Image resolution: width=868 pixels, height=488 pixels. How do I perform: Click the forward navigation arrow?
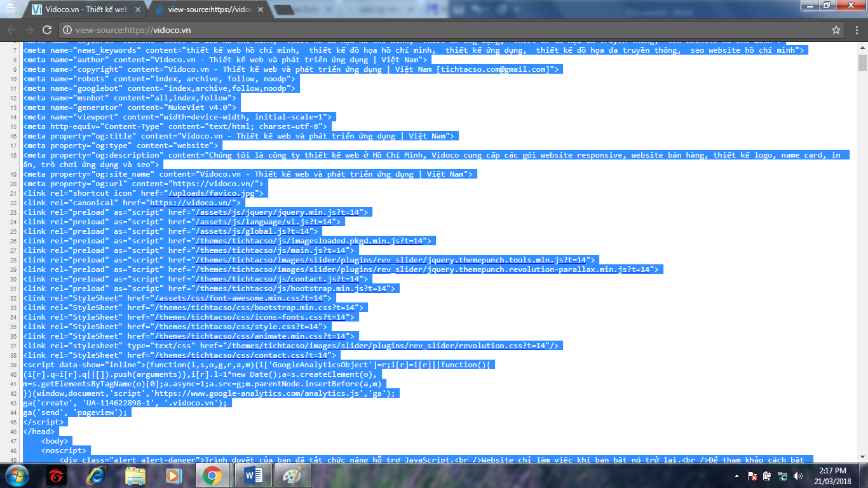29,30
